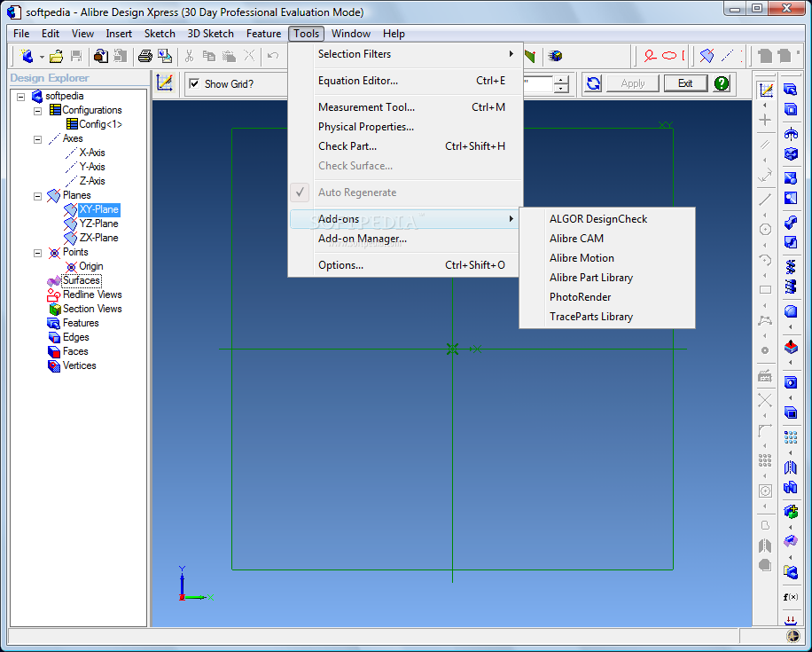Screen dimensions: 812x652
Task: Select Section Views tree item
Action: tap(92, 309)
